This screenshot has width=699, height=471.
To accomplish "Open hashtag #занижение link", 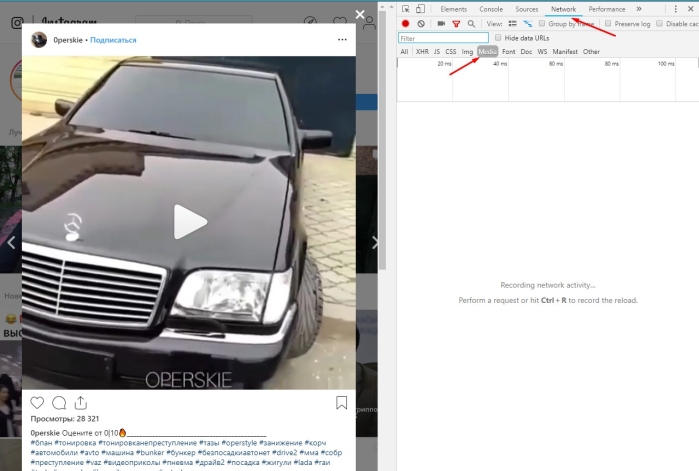I will point(281,443).
